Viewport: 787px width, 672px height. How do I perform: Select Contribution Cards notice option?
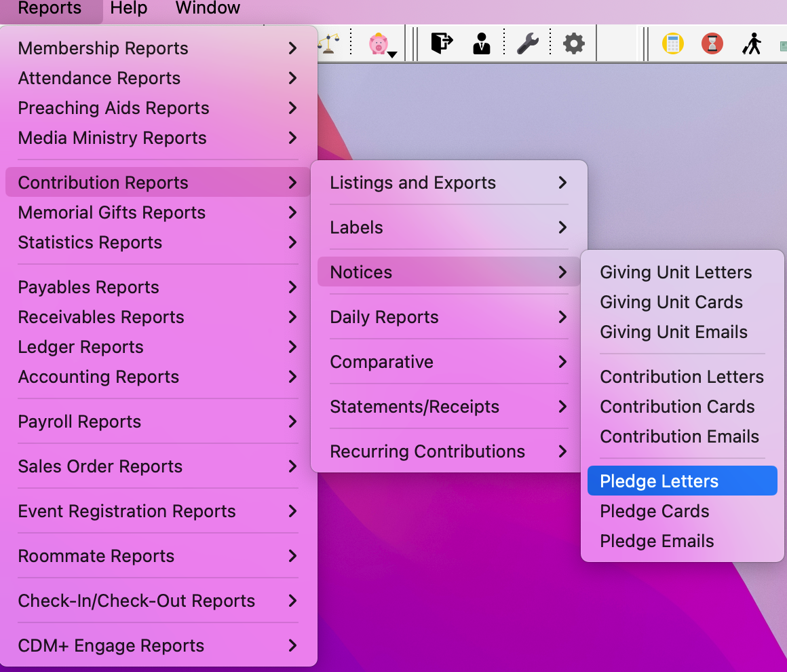[x=676, y=407]
